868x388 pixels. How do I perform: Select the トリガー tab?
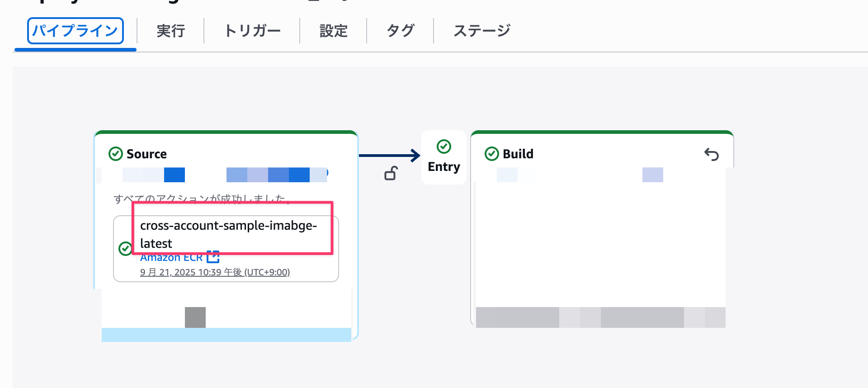(252, 31)
